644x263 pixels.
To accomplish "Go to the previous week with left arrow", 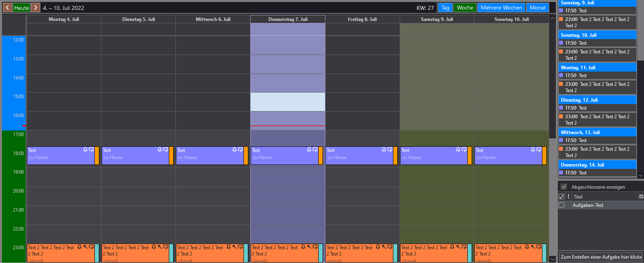I will (x=7, y=8).
